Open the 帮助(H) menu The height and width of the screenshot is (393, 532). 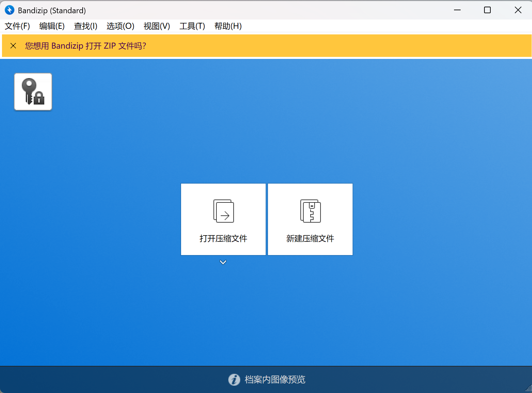[x=228, y=26]
